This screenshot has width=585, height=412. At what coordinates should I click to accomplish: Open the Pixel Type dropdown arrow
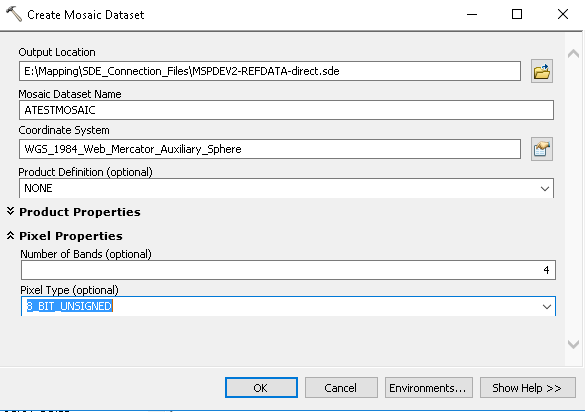[547, 307]
